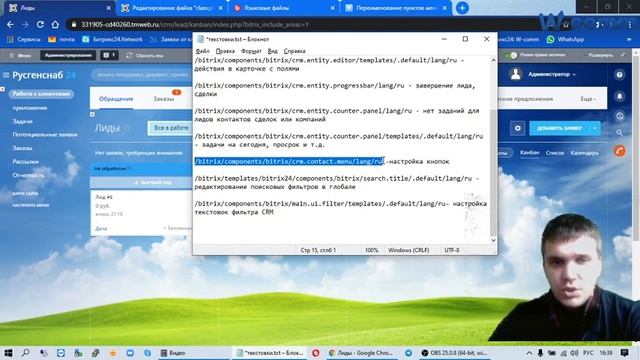Open the CRM settings gear button
This screenshot has width=640, height=360.
(518, 128)
